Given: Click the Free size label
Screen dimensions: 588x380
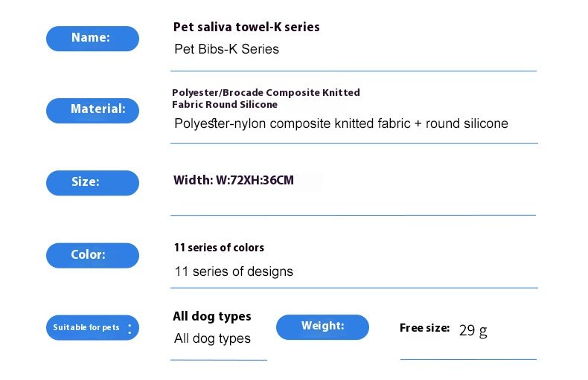Looking at the screenshot, I should point(424,328).
